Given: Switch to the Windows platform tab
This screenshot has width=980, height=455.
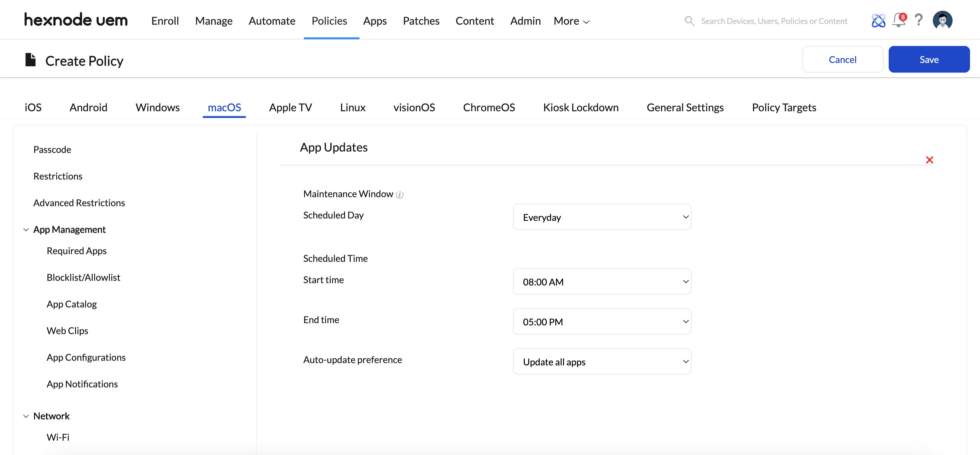Looking at the screenshot, I should coord(157,108).
